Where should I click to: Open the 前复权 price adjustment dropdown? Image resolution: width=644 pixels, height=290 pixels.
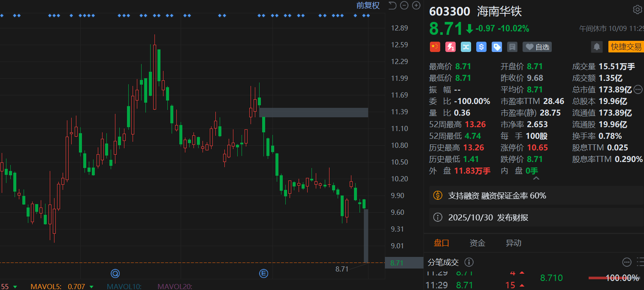(x=368, y=5)
